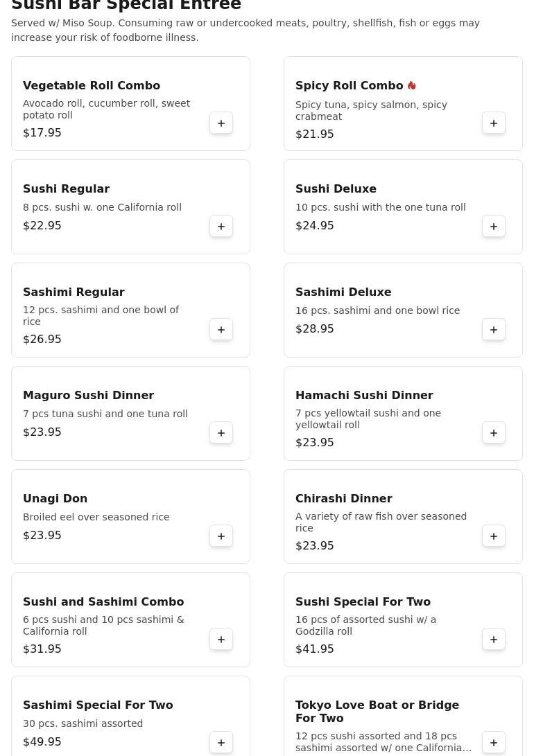Screen dimensions: 534x756
Task: Add Sashimi Special For Two
Action: 221,743
